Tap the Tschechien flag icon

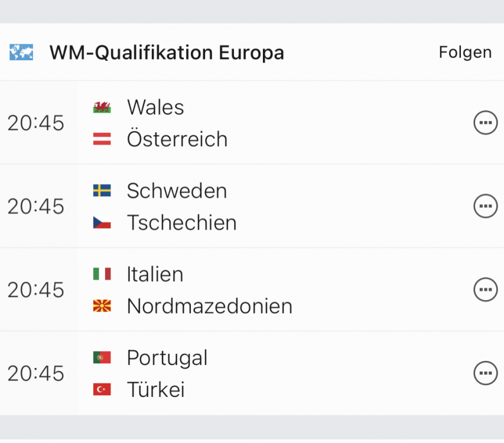(x=102, y=223)
